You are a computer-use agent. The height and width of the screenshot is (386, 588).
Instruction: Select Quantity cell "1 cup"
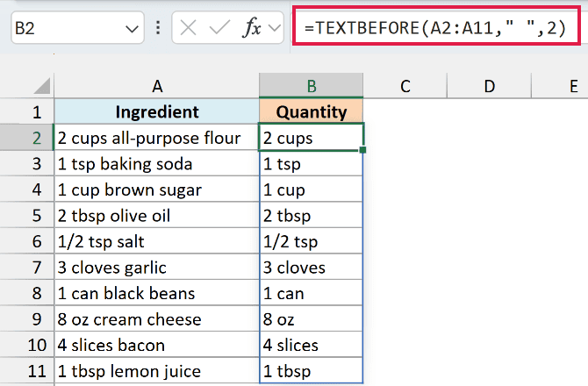click(311, 189)
